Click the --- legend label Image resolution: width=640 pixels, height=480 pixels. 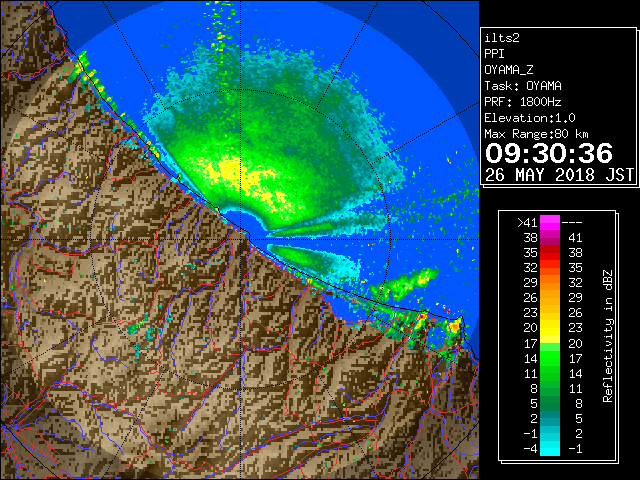[x=572, y=223]
